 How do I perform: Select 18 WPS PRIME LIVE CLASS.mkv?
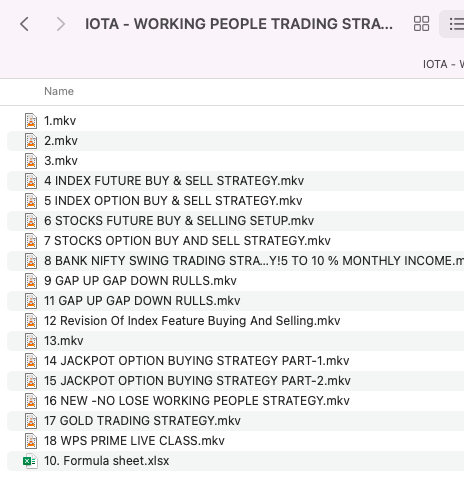(x=235, y=441)
